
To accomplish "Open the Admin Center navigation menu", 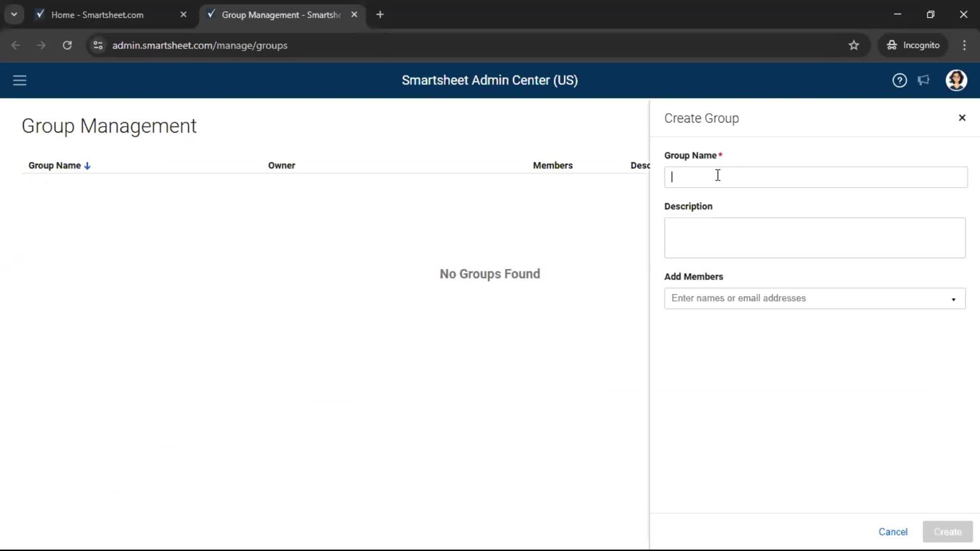I will click(19, 80).
